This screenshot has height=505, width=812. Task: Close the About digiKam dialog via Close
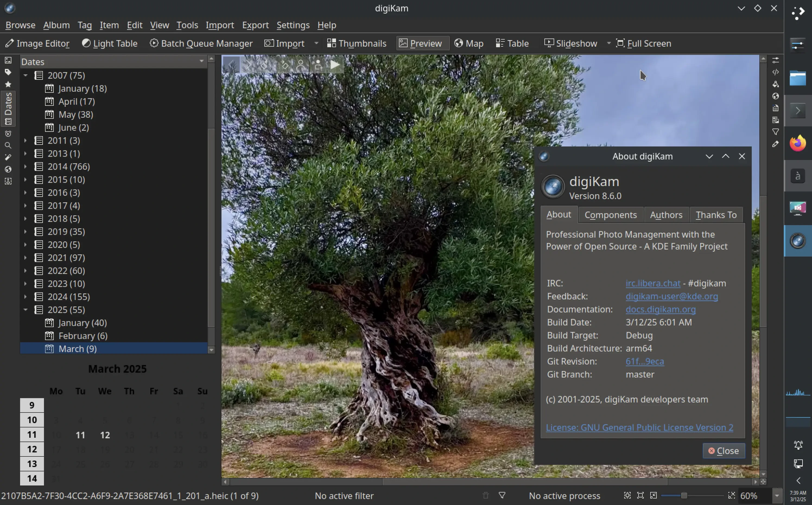pyautogui.click(x=724, y=451)
